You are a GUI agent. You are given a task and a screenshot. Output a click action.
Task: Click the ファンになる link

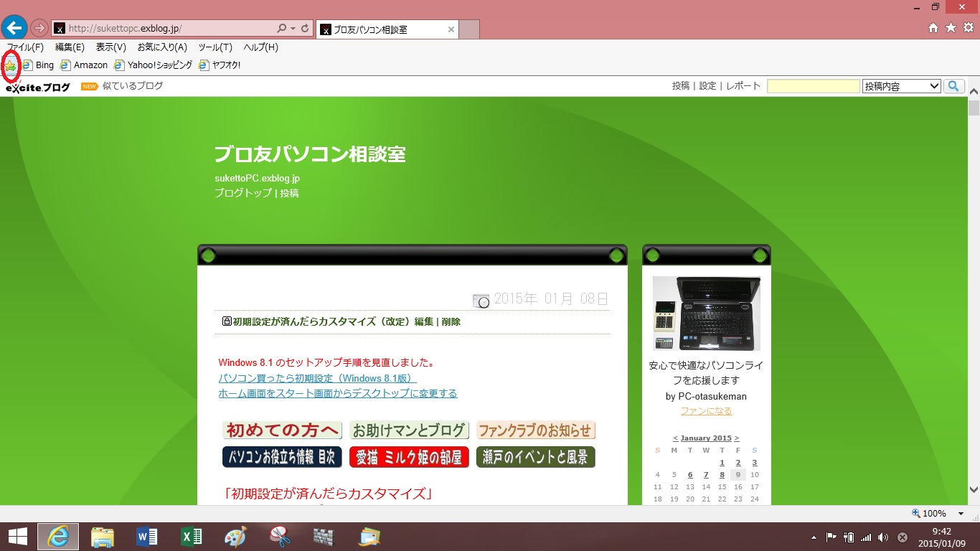tap(707, 411)
